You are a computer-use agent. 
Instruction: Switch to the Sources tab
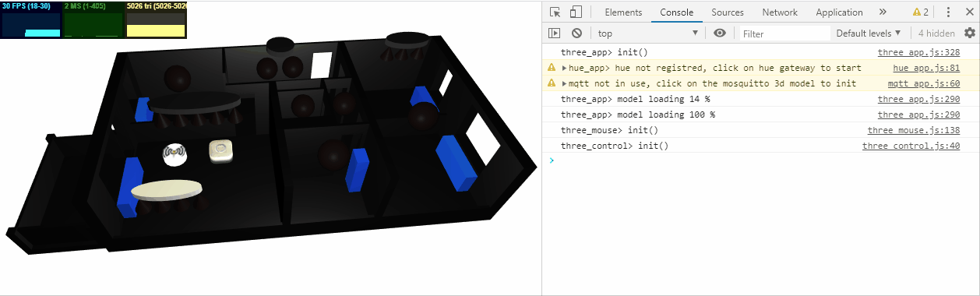coord(728,12)
